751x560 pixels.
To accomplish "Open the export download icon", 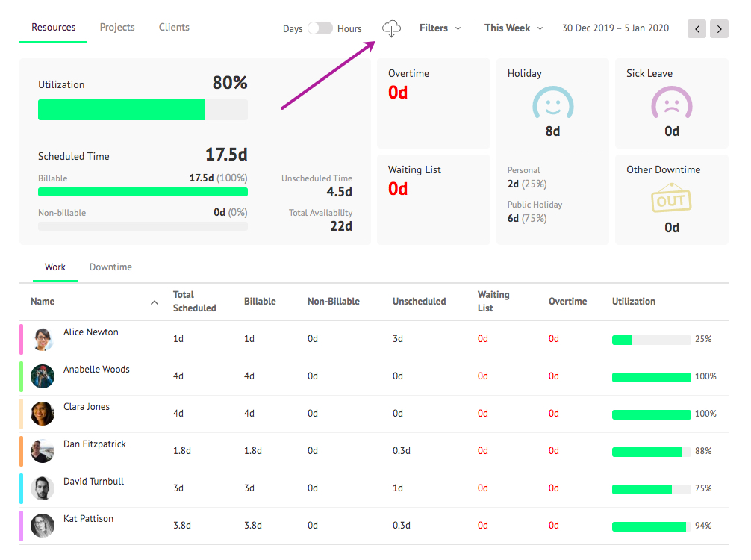I will click(391, 28).
